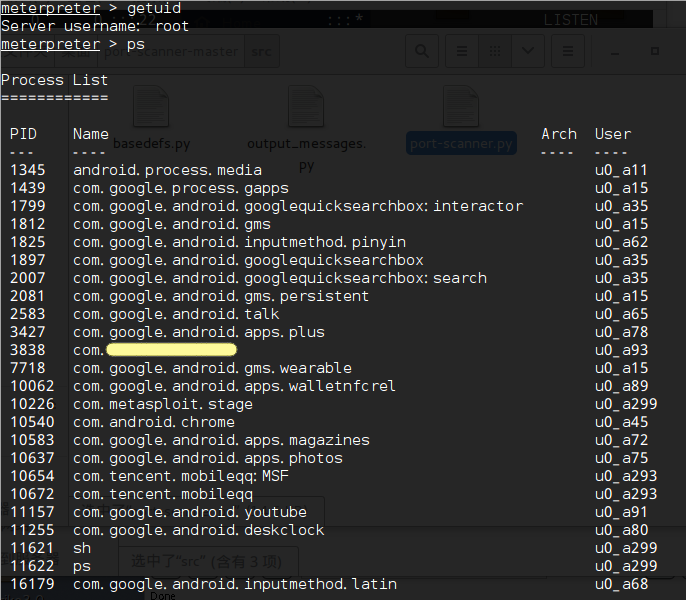Click the search icon in file manager toolbar
Viewport: 686px width, 600px height.
423,51
